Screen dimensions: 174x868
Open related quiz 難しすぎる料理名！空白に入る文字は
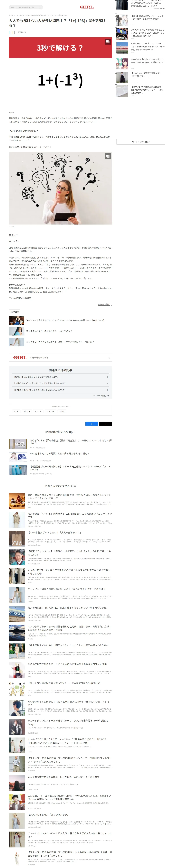(60, 390)
